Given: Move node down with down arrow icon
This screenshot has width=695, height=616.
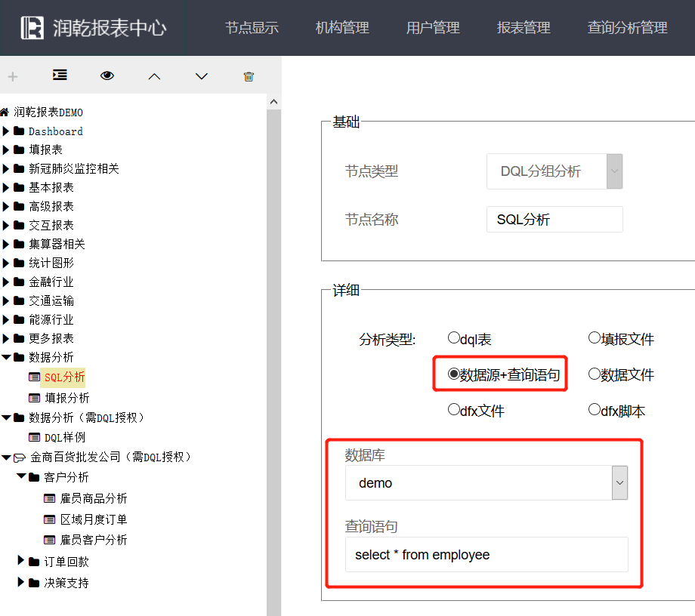Looking at the screenshot, I should pos(201,76).
